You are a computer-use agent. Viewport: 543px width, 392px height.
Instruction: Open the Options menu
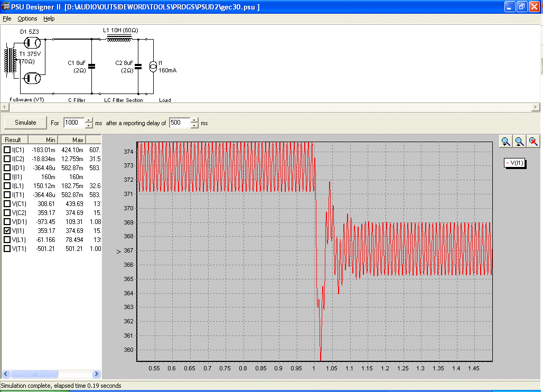click(x=27, y=18)
